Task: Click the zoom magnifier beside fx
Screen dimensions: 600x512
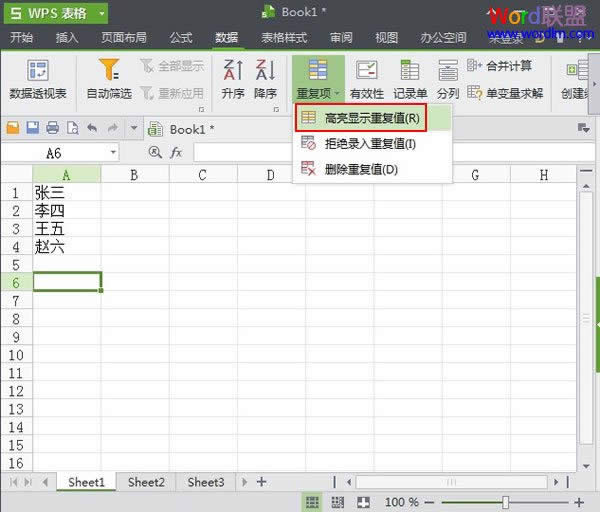Action: click(x=155, y=152)
